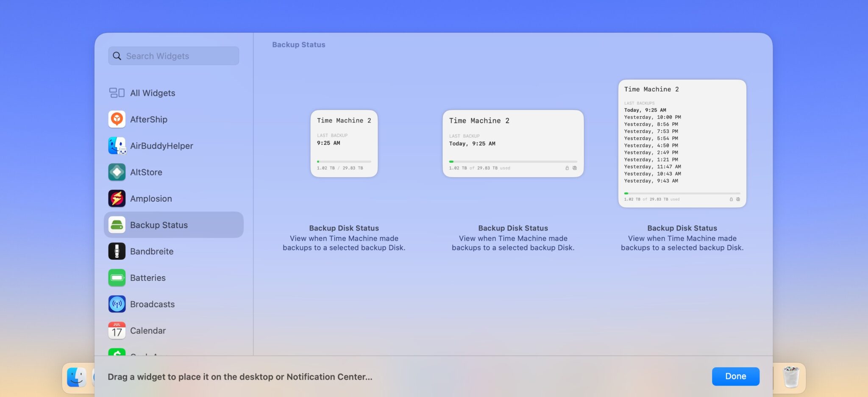Screen dimensions: 868x397
Task: Select the AfterShip app icon
Action: 117,119
